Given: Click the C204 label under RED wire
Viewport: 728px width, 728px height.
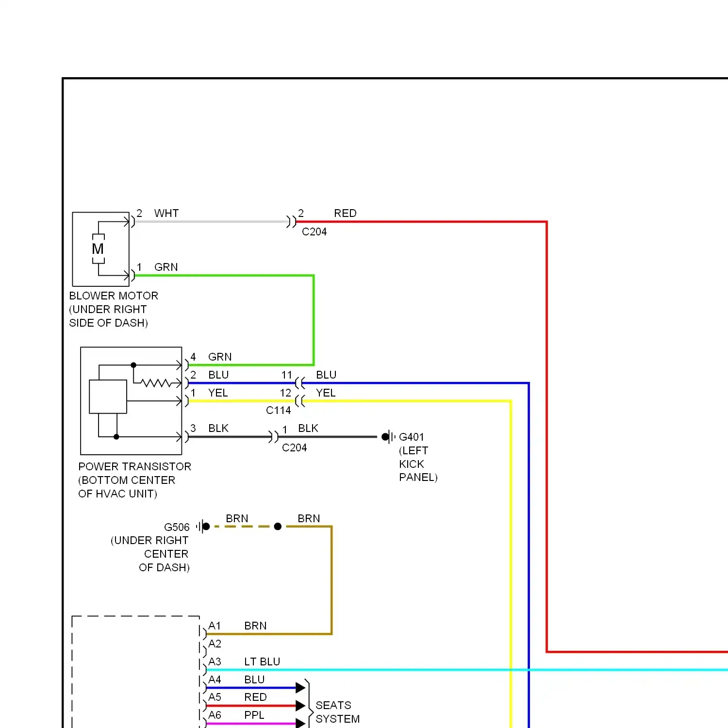Looking at the screenshot, I should tap(314, 232).
